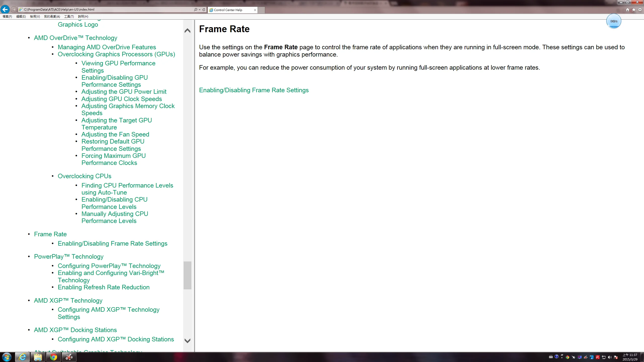This screenshot has height=362, width=644.
Task: Open Overclocking CPUs topic
Action: [x=85, y=176]
